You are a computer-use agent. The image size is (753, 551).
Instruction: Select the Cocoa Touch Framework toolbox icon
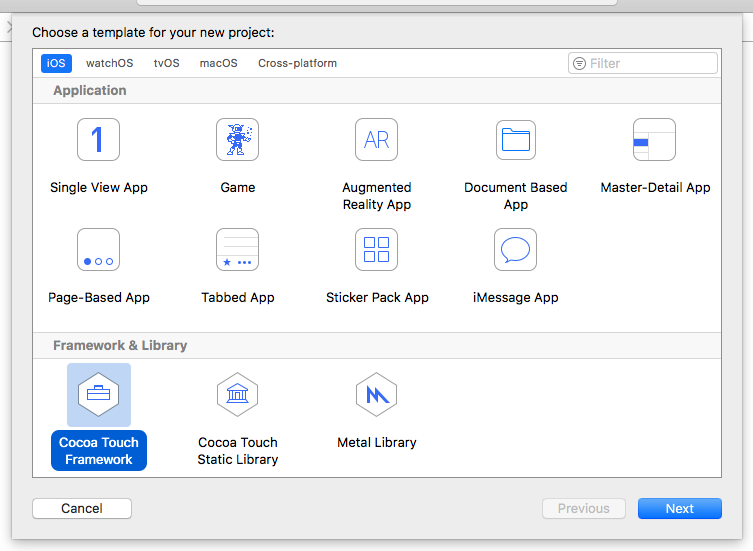point(98,395)
